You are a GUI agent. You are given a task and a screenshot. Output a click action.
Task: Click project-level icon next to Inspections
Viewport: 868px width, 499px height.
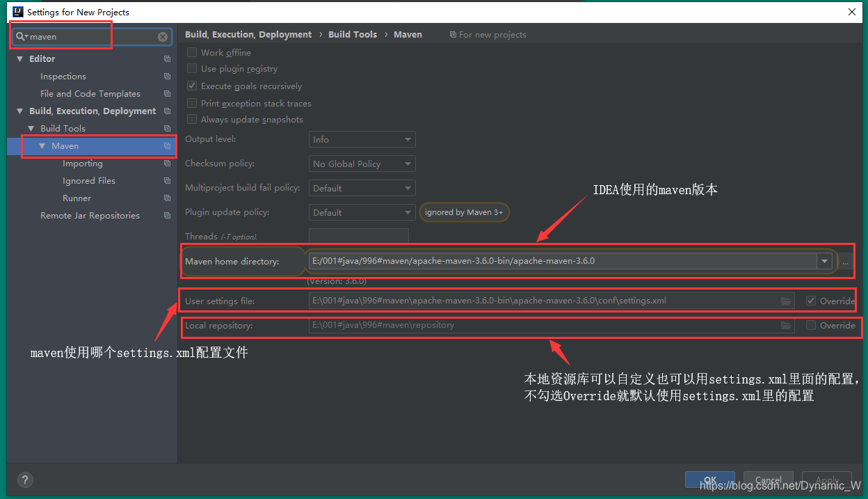click(167, 77)
